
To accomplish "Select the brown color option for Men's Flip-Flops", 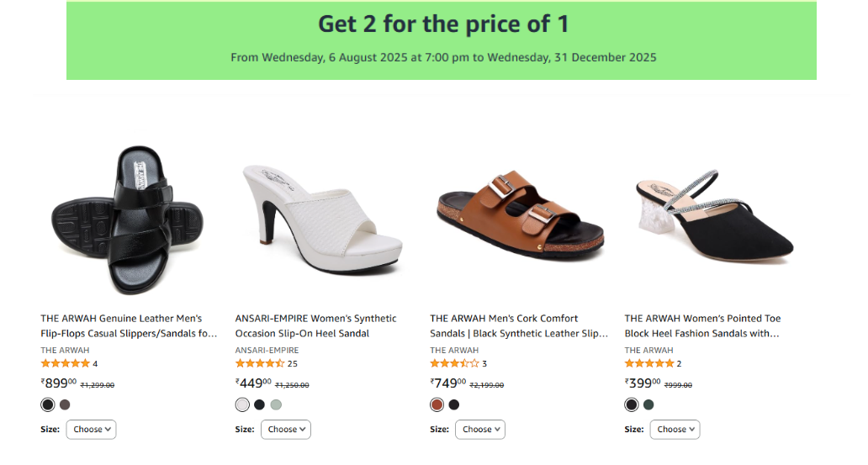I will tap(65, 404).
